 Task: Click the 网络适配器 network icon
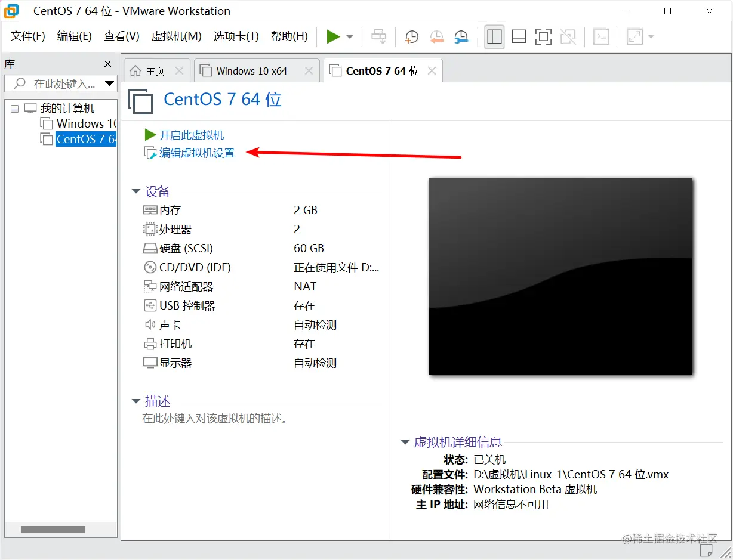coord(150,286)
